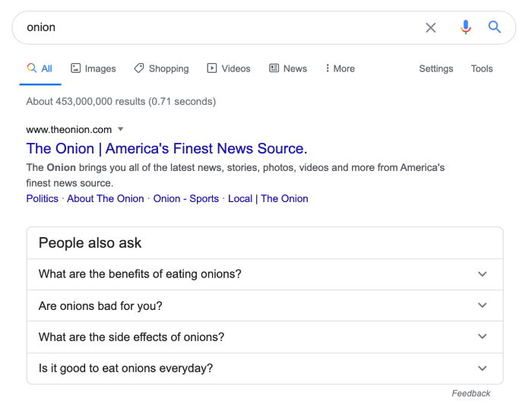Open the Local | The Onion sitelink
The image size is (532, 411).
(268, 198)
